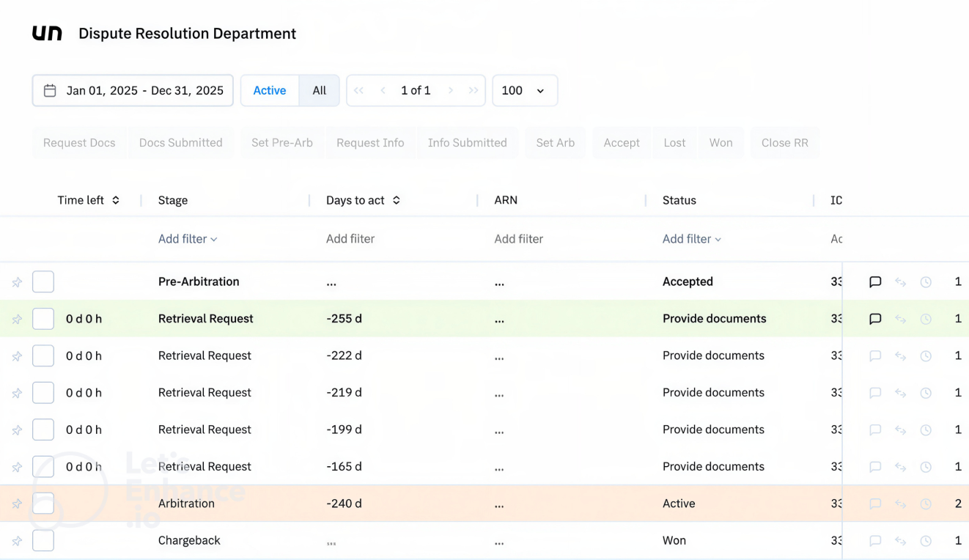
Task: Open the Stage Add filter dropdown
Action: click(x=188, y=239)
